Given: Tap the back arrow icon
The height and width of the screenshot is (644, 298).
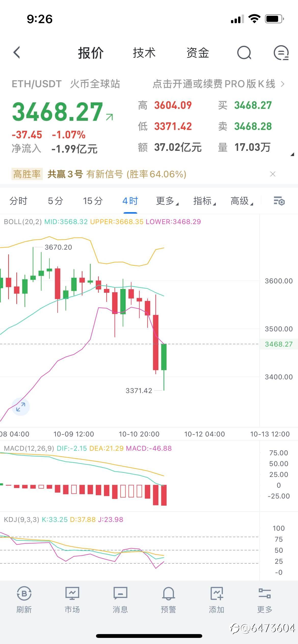Looking at the screenshot, I should (17, 53).
